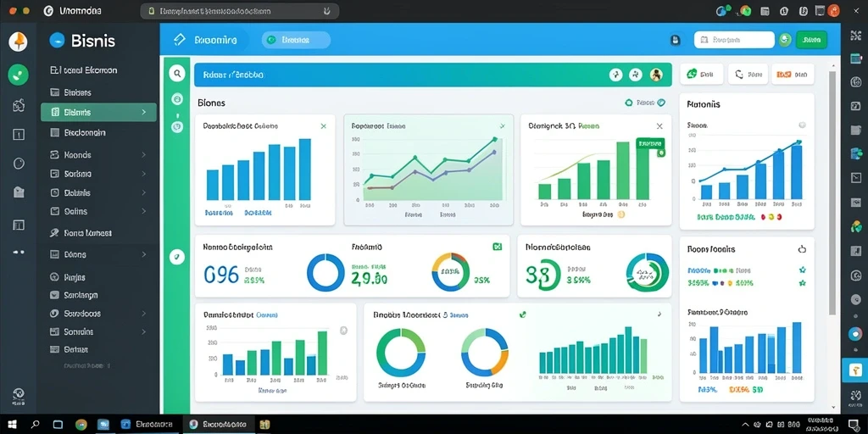
Task: Click the browser address bar
Action: (239, 10)
